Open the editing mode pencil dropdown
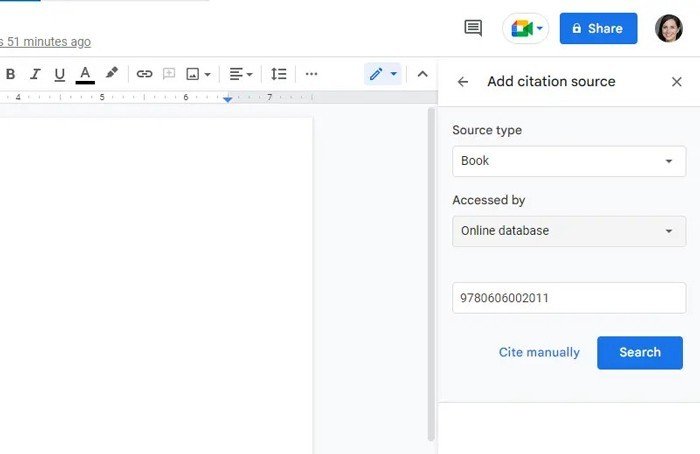This screenshot has width=700, height=454. point(382,74)
